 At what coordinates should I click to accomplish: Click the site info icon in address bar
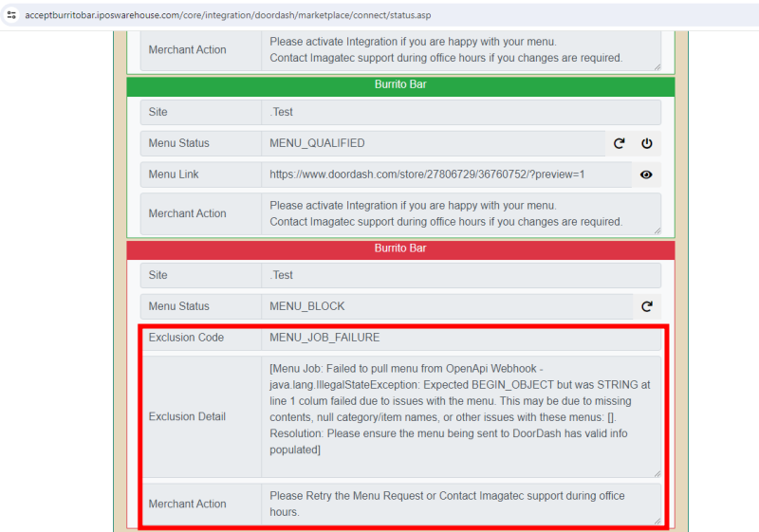pyautogui.click(x=11, y=15)
